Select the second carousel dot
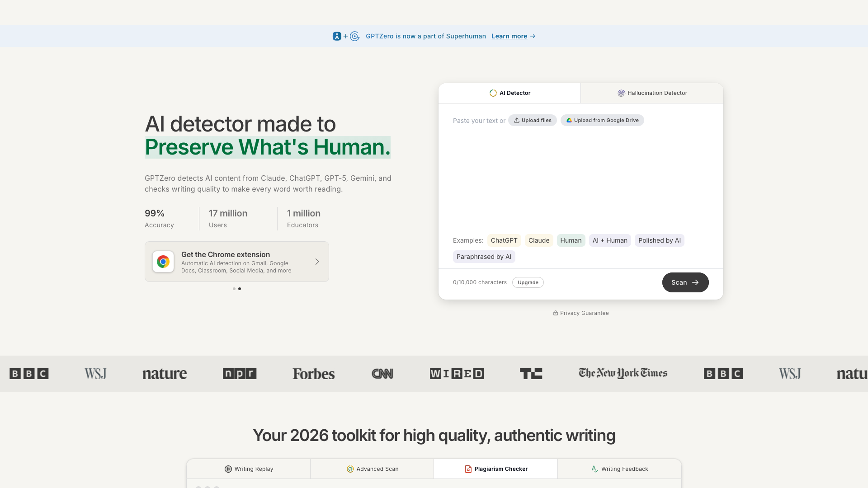 click(x=240, y=289)
